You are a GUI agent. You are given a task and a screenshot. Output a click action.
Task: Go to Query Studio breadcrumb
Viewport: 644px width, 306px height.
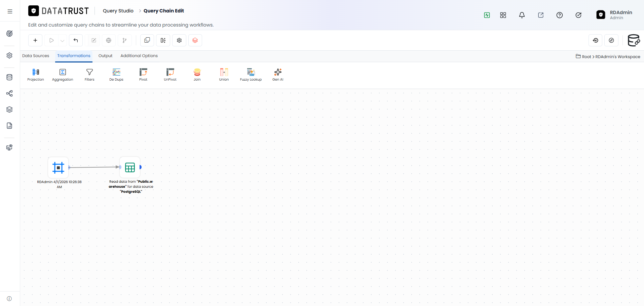pos(118,11)
